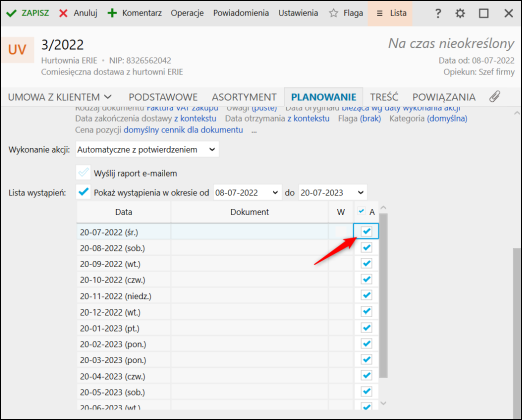Toggle A checkbox for 20-03-2023 row
This screenshot has height=420, width=522.
click(367, 360)
